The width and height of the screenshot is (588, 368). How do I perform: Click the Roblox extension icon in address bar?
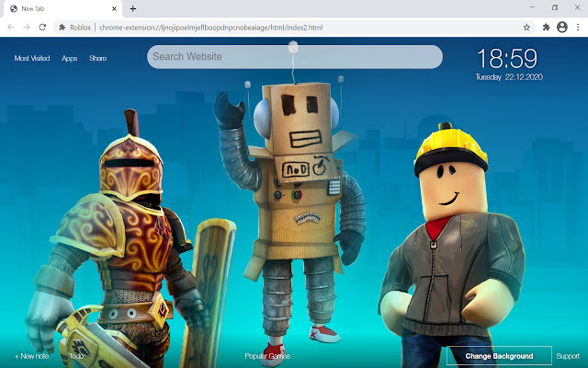(x=62, y=28)
